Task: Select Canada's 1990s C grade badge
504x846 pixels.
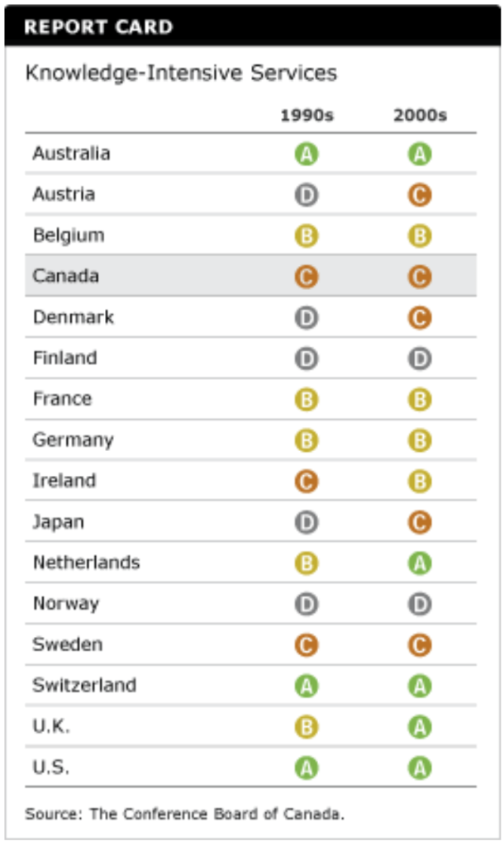Action: [307, 277]
